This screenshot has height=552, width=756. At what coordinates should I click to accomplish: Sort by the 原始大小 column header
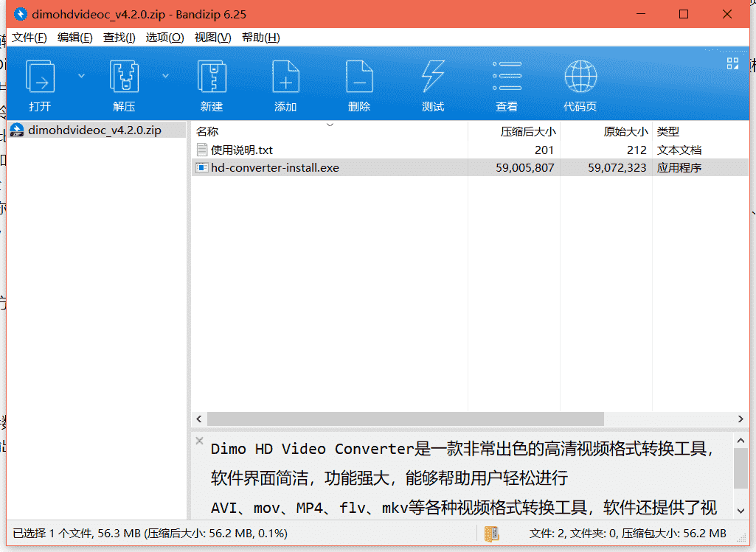point(606,131)
